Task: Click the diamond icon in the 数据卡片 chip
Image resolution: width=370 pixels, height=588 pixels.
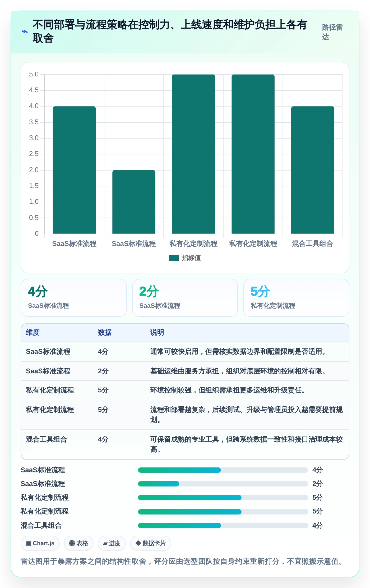Action: click(138, 543)
